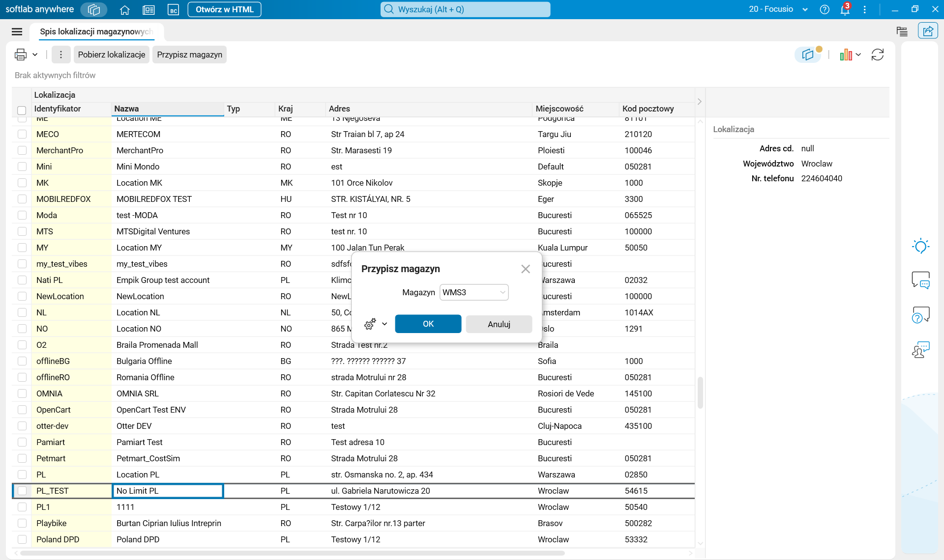This screenshot has height=560, width=944.
Task: Open the lightbulb tips icon on sidebar
Action: pyautogui.click(x=920, y=246)
